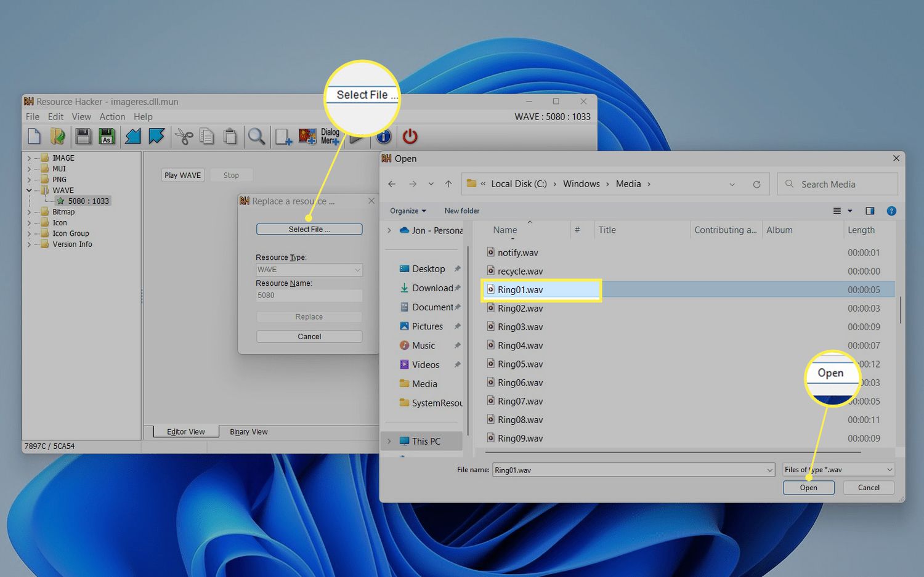This screenshot has width=924, height=577.
Task: Expand the Jon - Personal OneDrive node
Action: 389,230
